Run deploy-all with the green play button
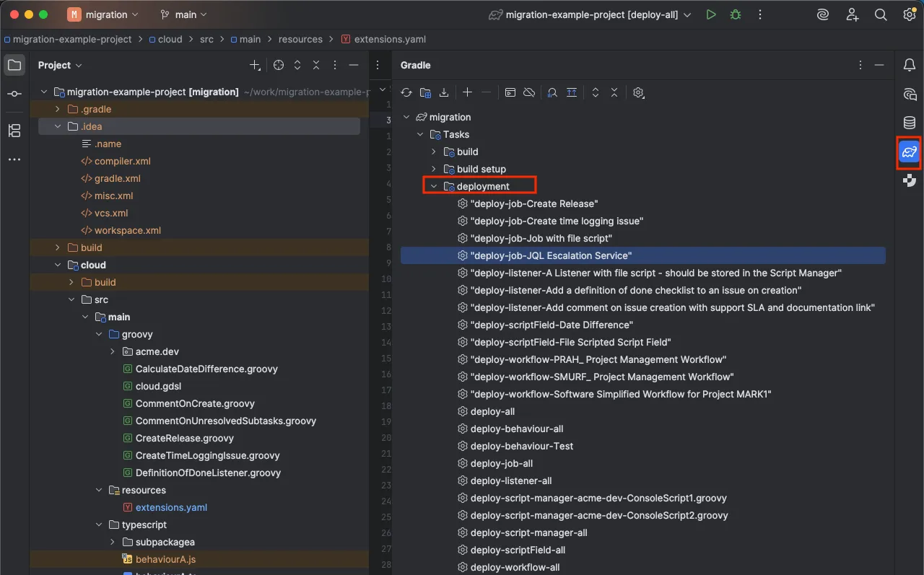The height and width of the screenshot is (575, 924). point(711,14)
